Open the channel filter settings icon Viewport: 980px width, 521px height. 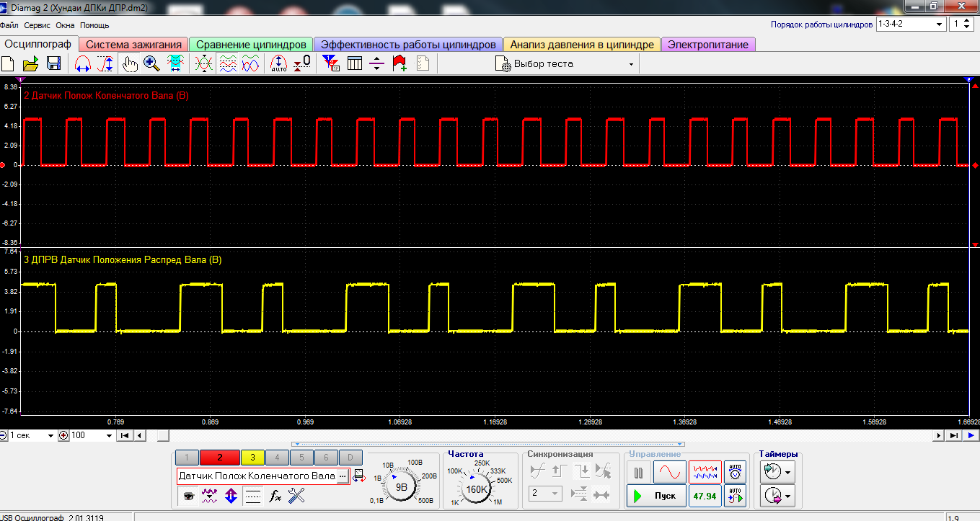[x=332, y=63]
